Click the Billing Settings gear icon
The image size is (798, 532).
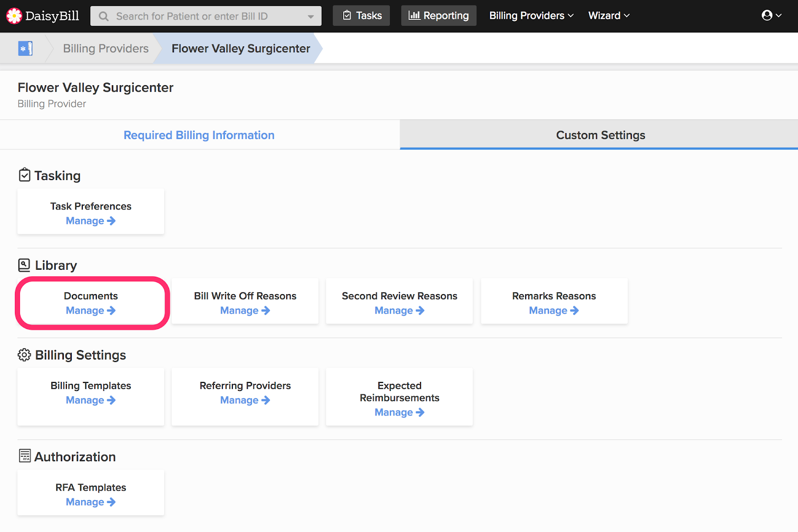[x=24, y=355]
